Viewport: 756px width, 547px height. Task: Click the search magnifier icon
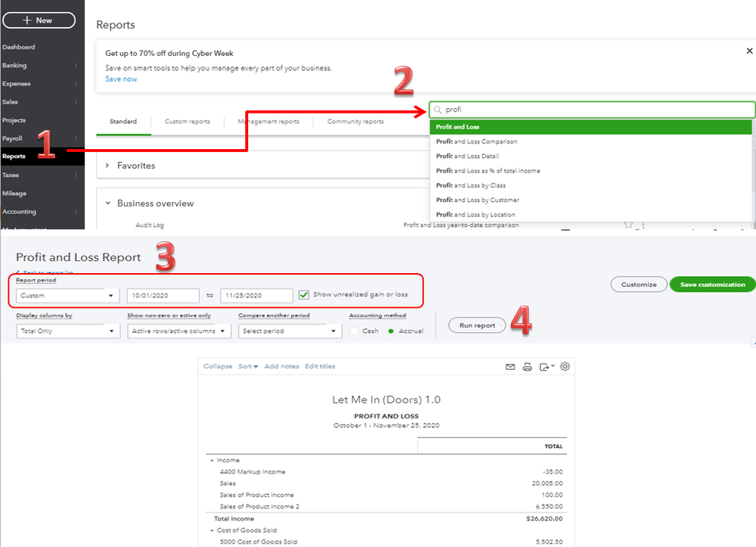click(437, 110)
